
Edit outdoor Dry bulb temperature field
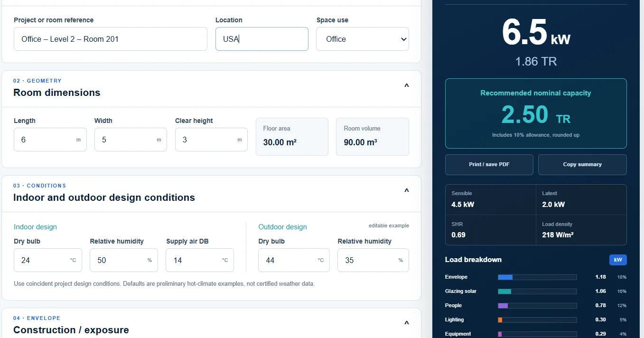[x=294, y=260]
